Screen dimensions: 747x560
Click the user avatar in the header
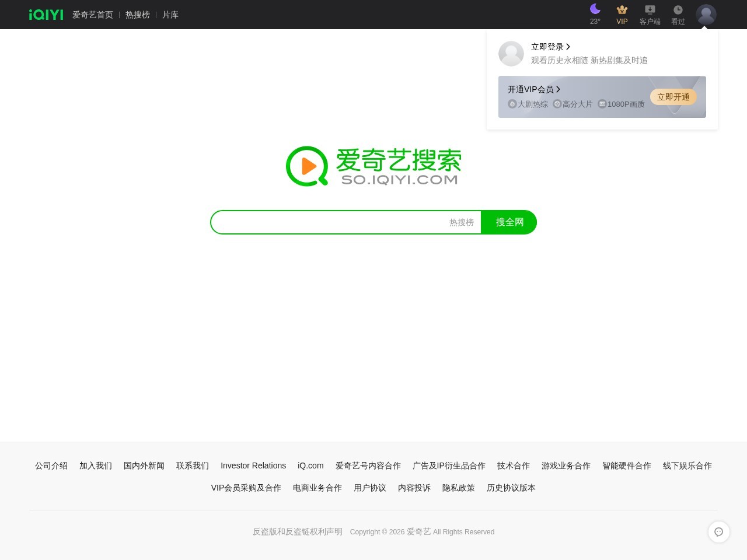706,15
